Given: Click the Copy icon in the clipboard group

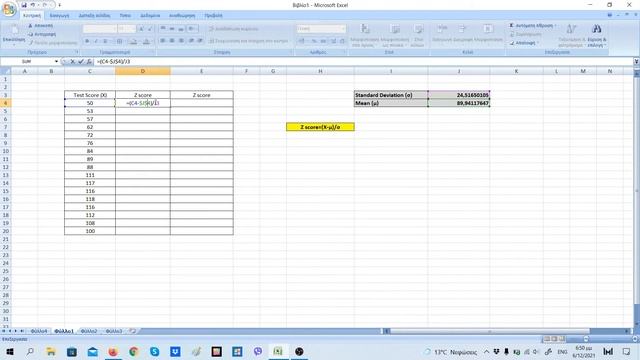Looking at the screenshot, I should click(x=30, y=34).
